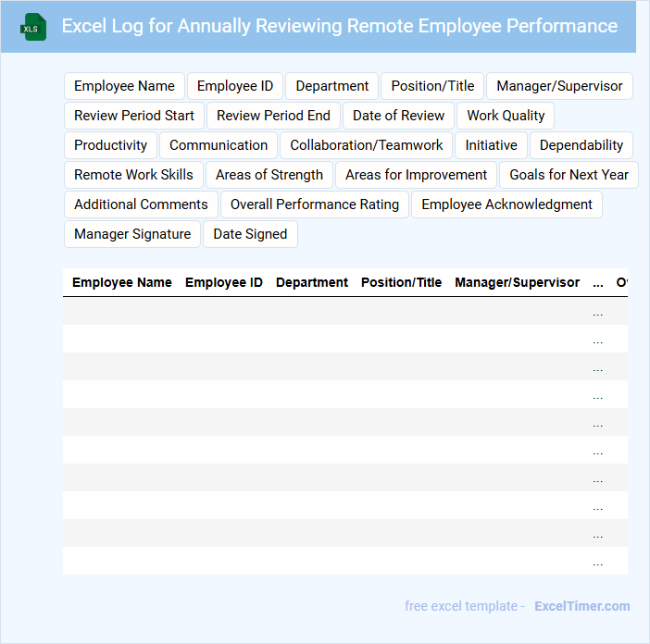Select the Areas of Strength tag

(269, 175)
